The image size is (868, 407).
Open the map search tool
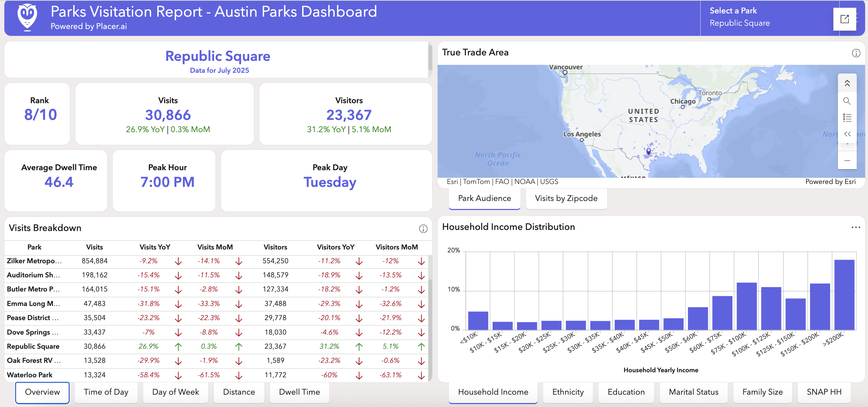pyautogui.click(x=847, y=101)
